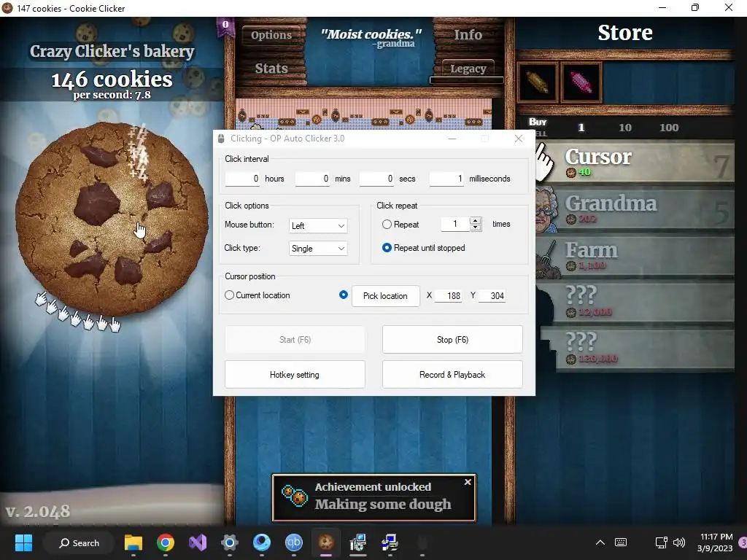
Task: Buy the pink candy upgrade in Store
Action: tap(581, 82)
